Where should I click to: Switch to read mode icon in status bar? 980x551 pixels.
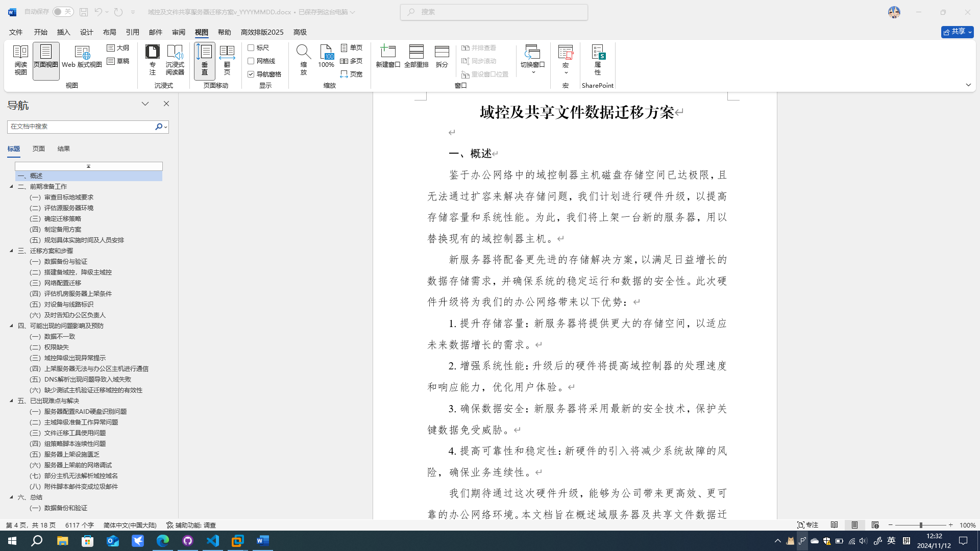834,525
